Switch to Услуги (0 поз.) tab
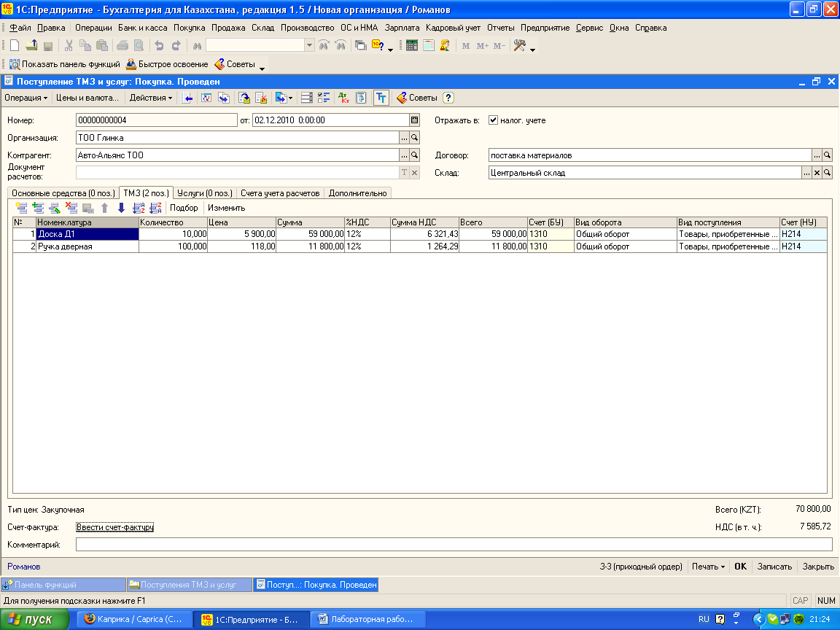The height and width of the screenshot is (630, 840). pos(205,192)
